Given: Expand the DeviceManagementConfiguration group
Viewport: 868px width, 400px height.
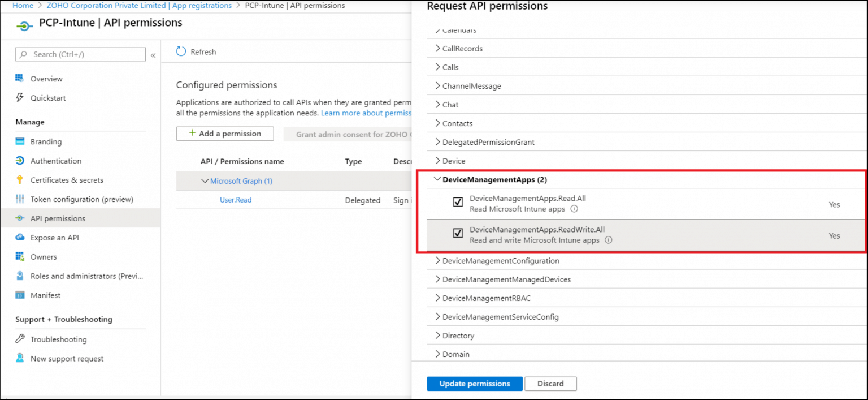Looking at the screenshot, I should (437, 261).
